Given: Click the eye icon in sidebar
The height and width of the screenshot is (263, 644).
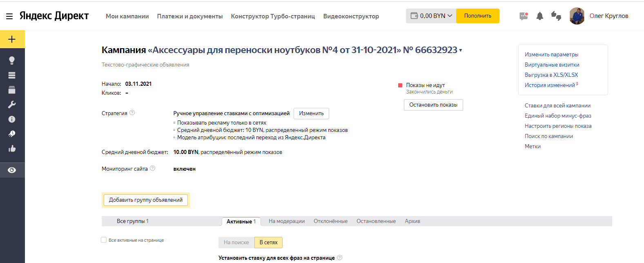Looking at the screenshot, I should [x=12, y=170].
